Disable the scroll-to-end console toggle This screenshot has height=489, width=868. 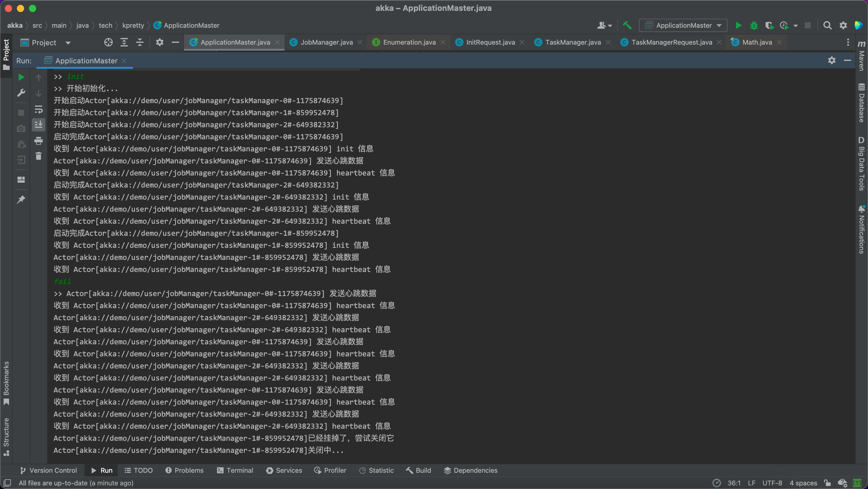point(38,124)
